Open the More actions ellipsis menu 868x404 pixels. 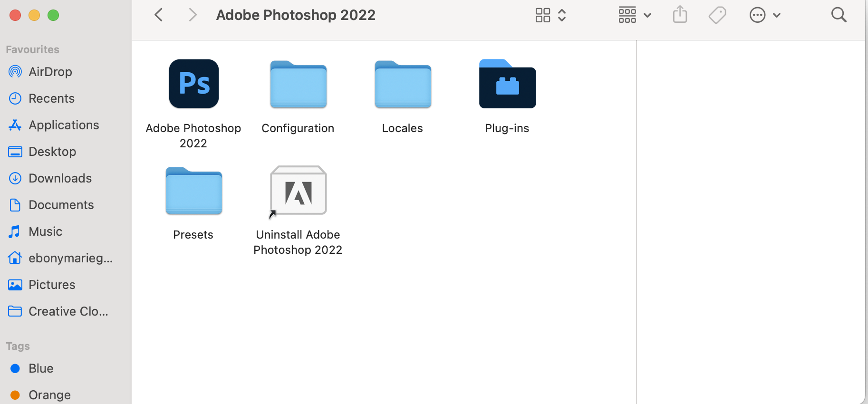coord(765,15)
